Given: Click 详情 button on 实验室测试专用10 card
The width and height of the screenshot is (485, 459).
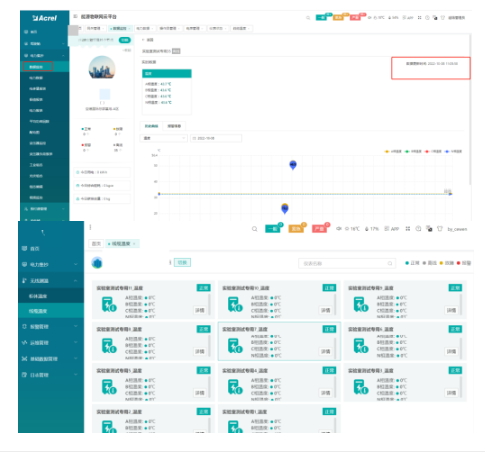Looking at the screenshot, I should pyautogui.click(x=325, y=310).
